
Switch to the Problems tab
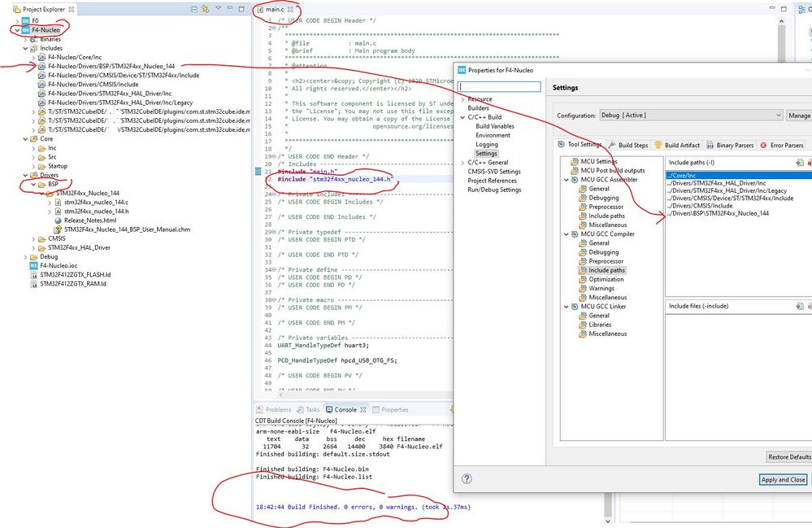[277, 410]
